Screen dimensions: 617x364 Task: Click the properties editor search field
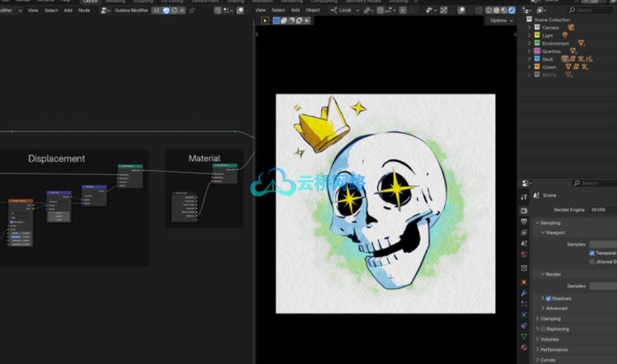tap(594, 183)
